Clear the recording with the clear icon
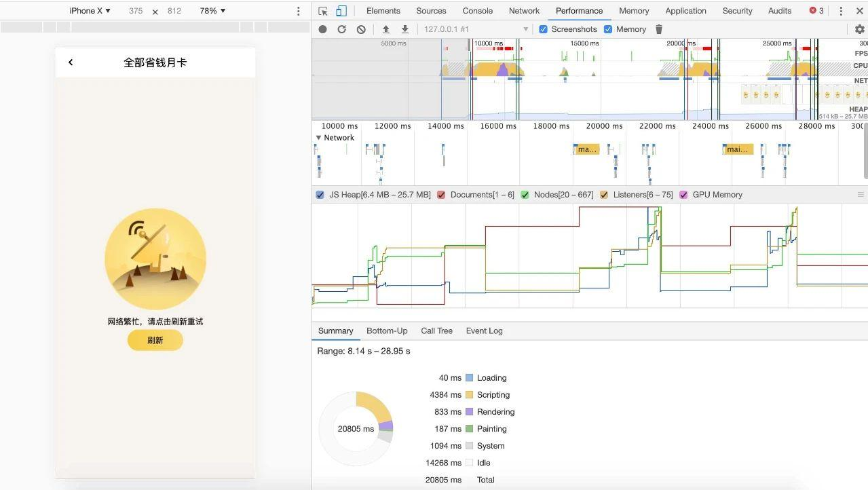This screenshot has height=490, width=868. pos(361,29)
